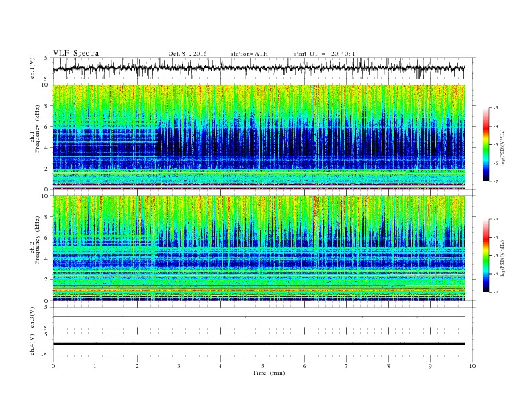Click the "-3" tick on ch.1 colorbar
Image resolution: width=532 pixels, height=411 pixels.
pos(495,108)
